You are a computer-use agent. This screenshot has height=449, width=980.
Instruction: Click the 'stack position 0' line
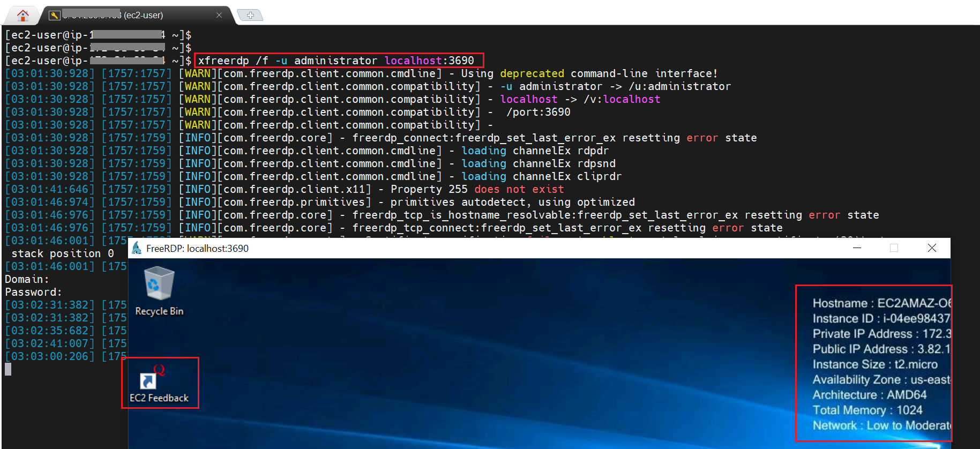(x=62, y=253)
